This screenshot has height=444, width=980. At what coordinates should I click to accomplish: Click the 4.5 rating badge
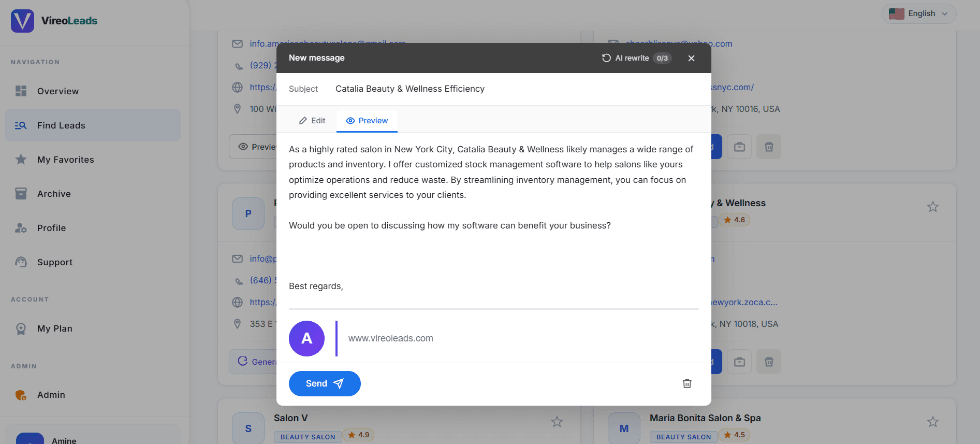point(735,435)
